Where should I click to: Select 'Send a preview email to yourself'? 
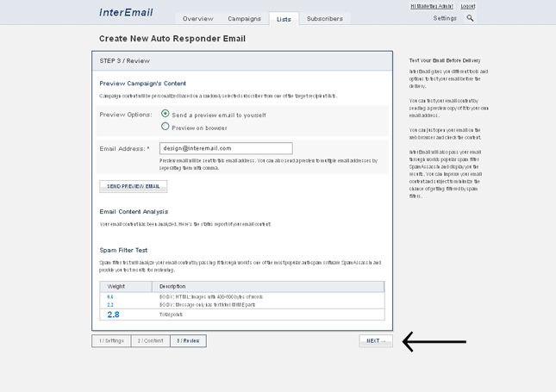tap(166, 114)
